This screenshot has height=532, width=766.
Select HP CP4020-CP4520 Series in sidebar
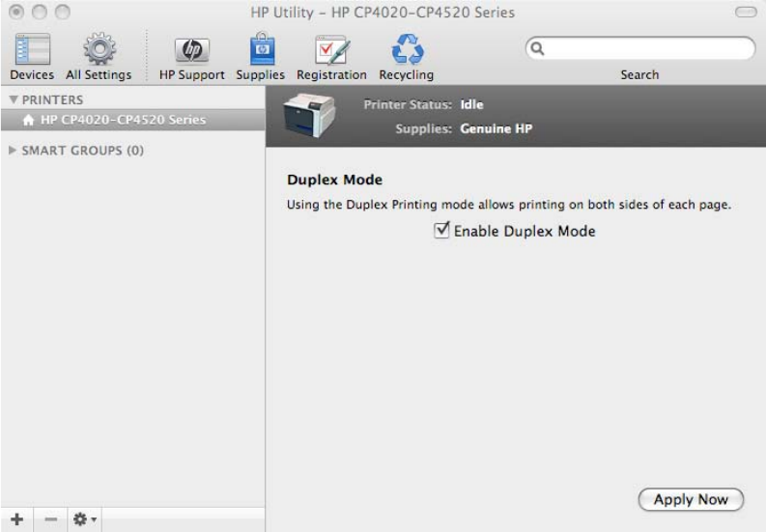[133, 120]
